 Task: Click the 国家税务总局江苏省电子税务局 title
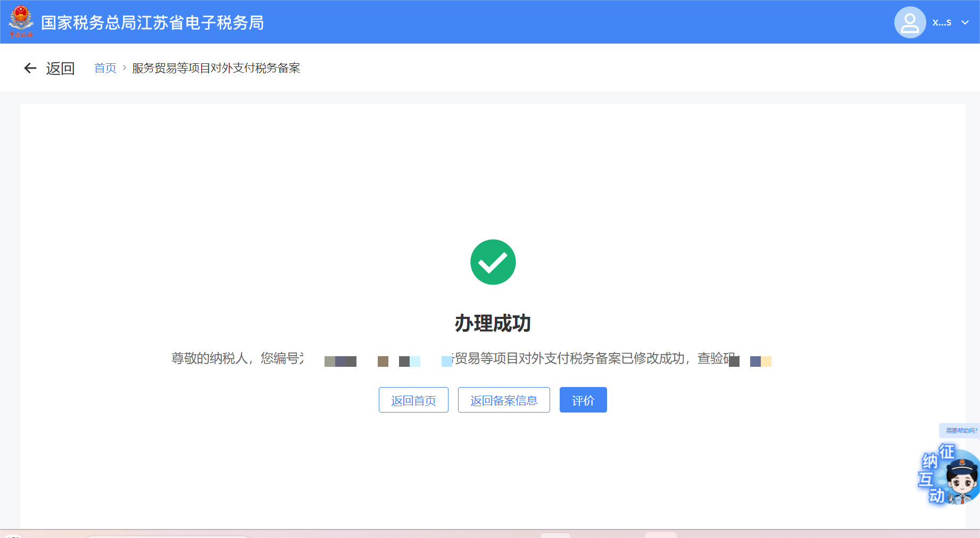click(x=153, y=22)
